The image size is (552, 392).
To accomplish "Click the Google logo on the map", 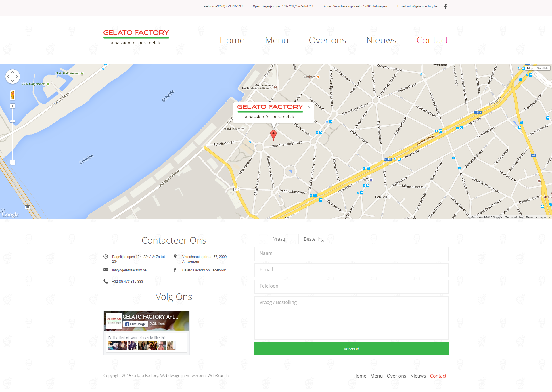I will coord(10,215).
